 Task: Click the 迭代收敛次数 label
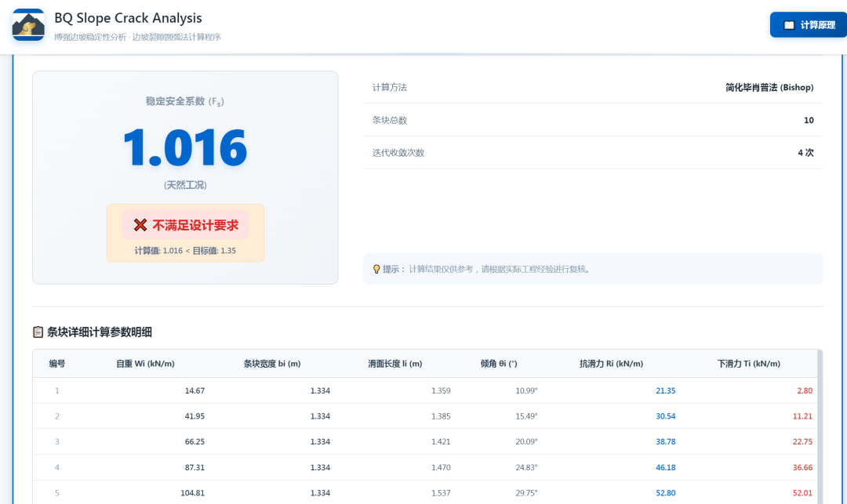[x=398, y=153]
